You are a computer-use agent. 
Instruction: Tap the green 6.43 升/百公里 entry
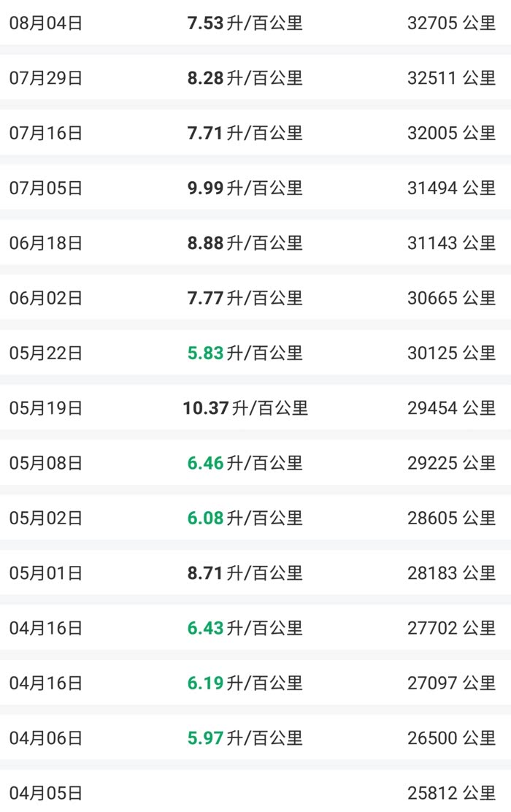(245, 628)
